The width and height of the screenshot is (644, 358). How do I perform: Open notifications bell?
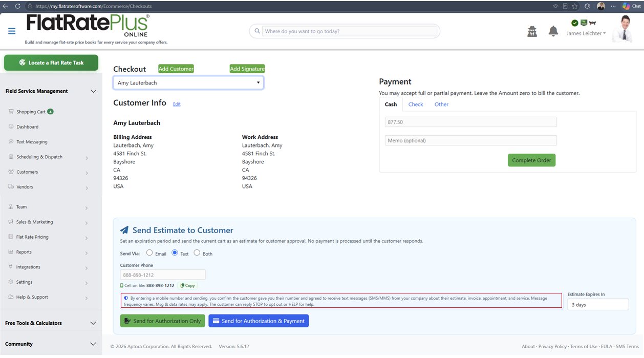pyautogui.click(x=553, y=32)
